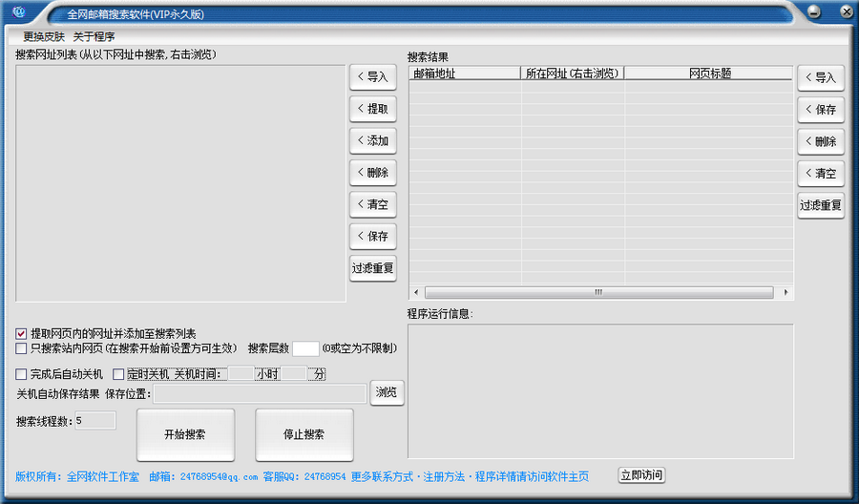The image size is (859, 504).
Task: Click the 搜索线程数 input field
Action: point(95,421)
